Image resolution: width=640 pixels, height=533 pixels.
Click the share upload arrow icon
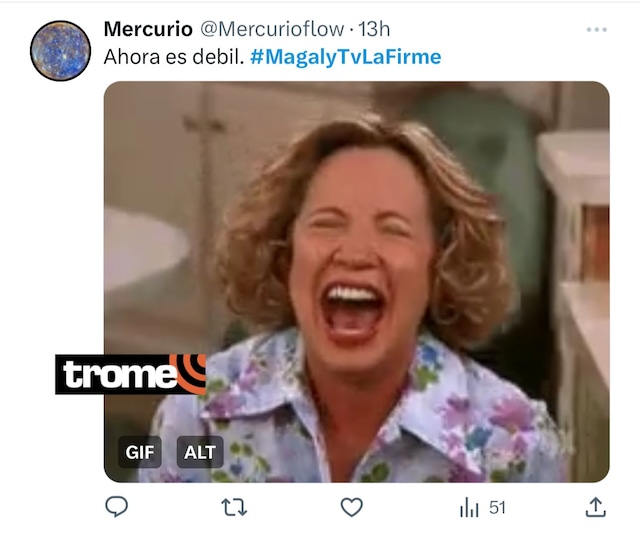coord(596,507)
